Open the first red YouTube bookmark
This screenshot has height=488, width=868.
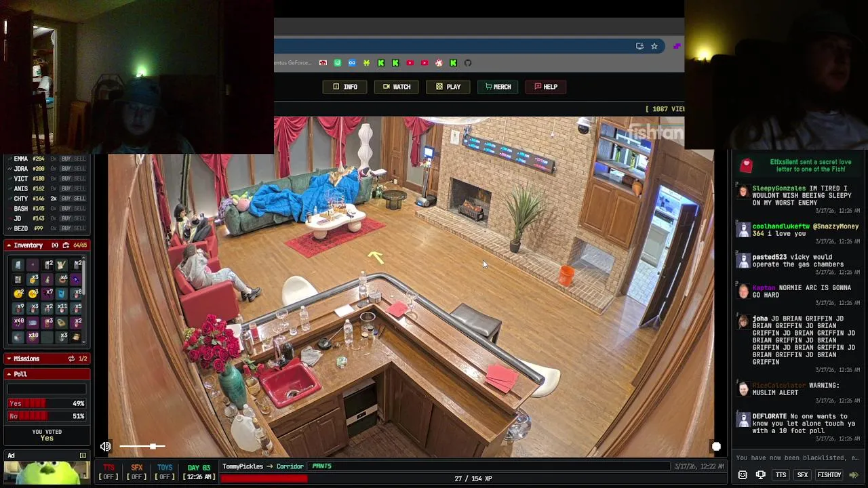410,63
